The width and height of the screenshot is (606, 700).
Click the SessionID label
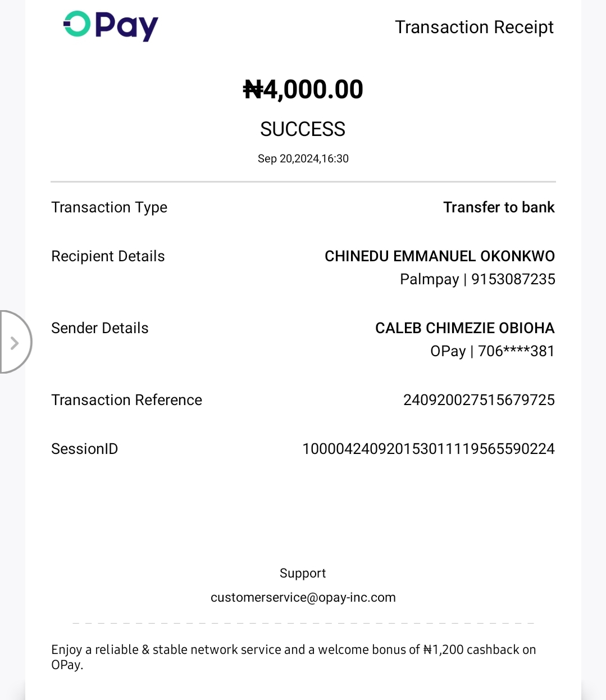(x=84, y=449)
